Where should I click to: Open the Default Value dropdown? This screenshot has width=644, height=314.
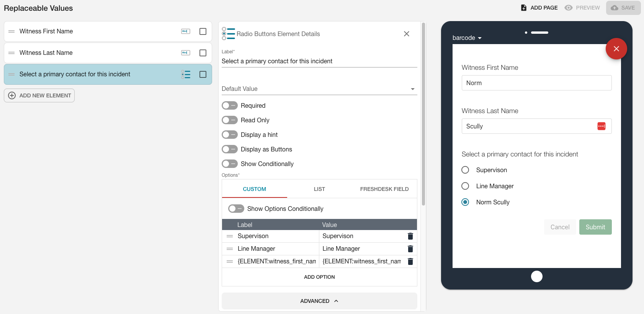click(319, 89)
